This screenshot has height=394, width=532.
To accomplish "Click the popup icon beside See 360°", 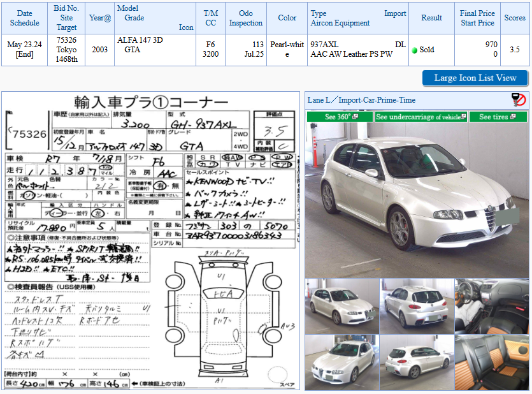I will (355, 117).
